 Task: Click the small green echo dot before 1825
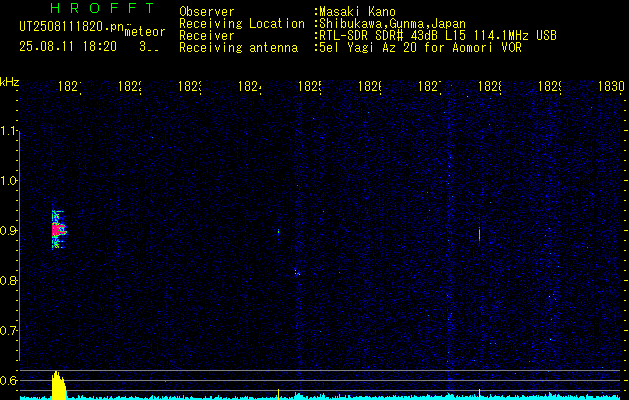click(x=278, y=231)
